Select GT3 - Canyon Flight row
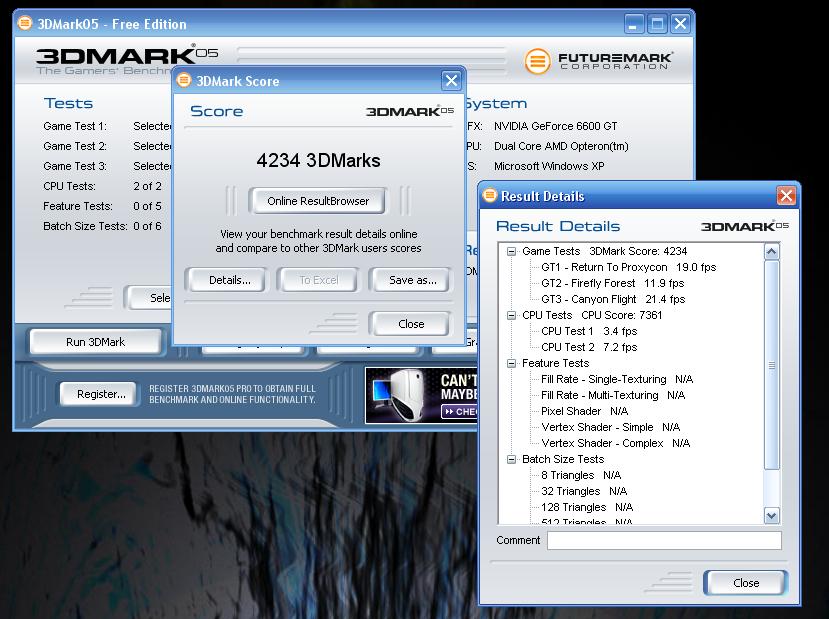This screenshot has width=829, height=619. point(613,299)
